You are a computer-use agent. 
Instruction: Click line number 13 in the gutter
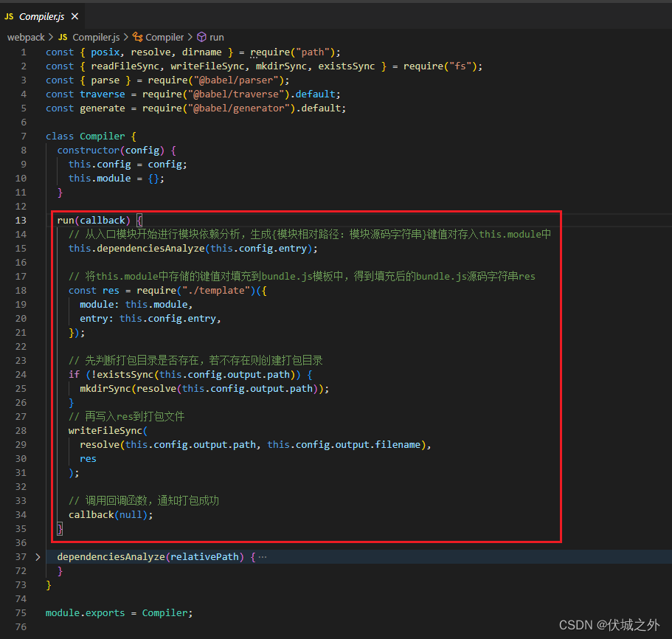pyautogui.click(x=20, y=220)
